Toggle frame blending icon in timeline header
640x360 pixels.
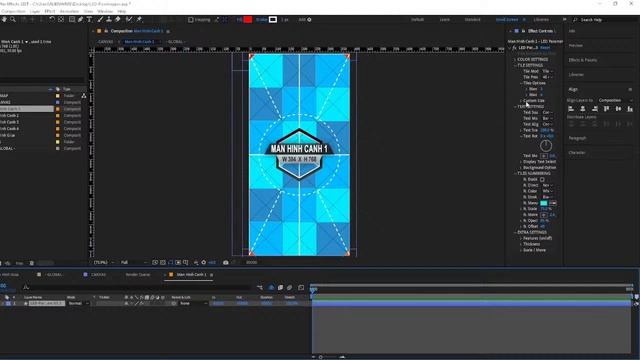(280, 288)
